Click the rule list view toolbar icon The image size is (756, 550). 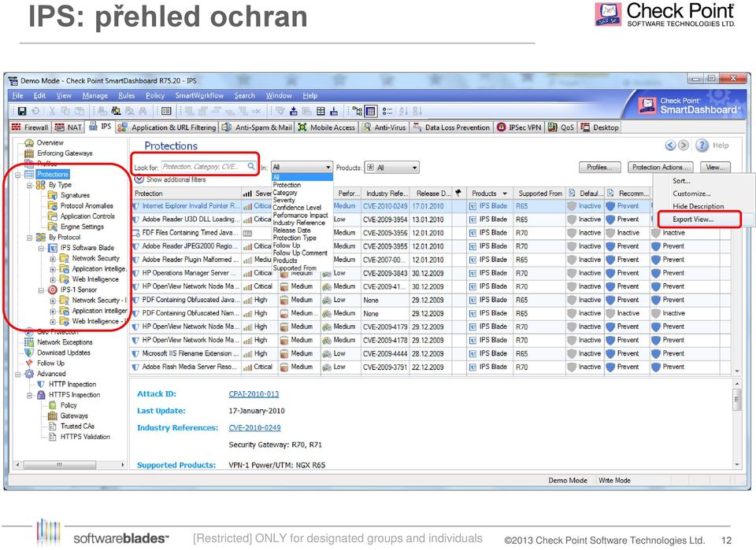[166, 111]
